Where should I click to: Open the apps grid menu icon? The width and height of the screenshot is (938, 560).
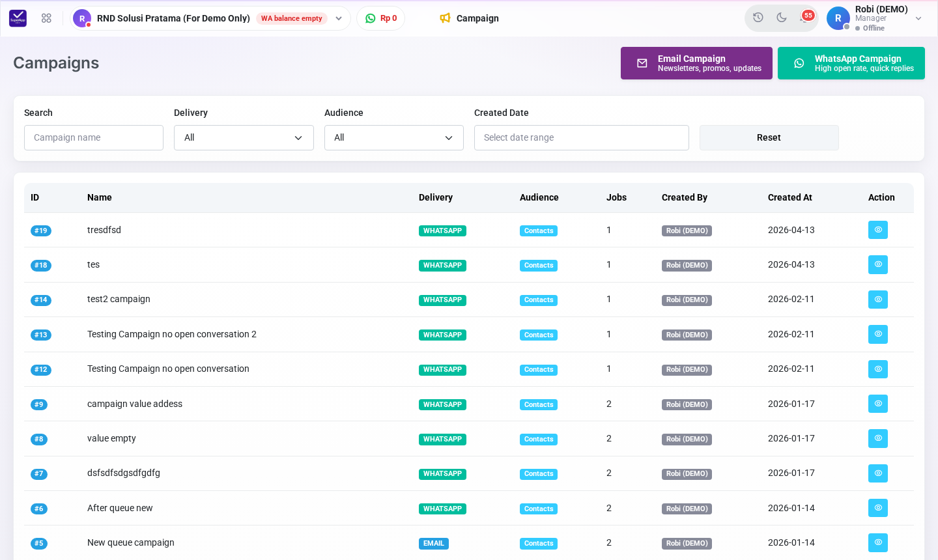click(x=46, y=18)
